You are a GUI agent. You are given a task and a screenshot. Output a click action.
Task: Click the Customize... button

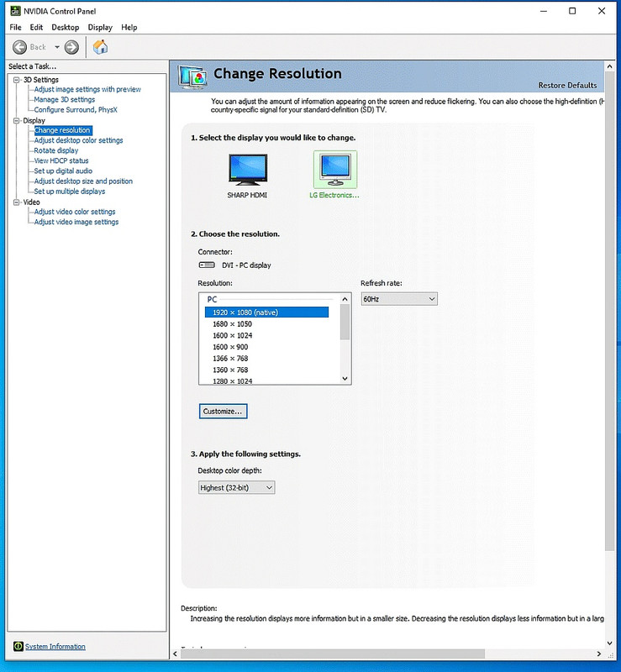point(223,411)
